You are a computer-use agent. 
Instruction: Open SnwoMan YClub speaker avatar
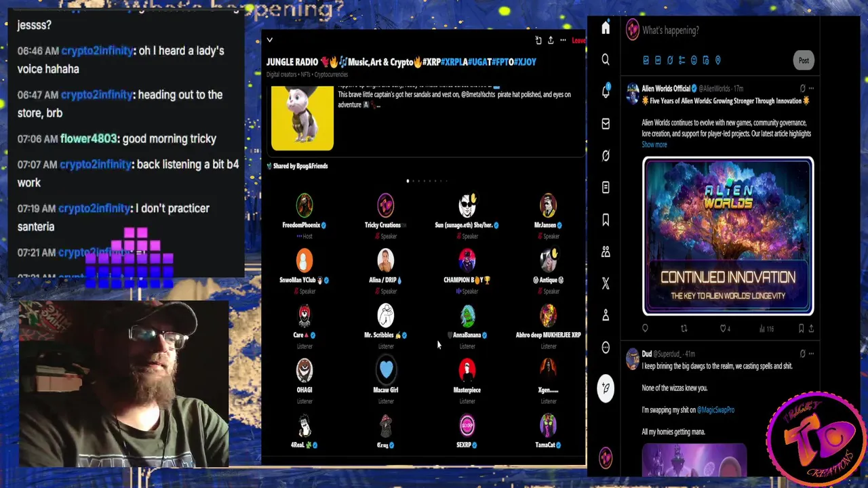pyautogui.click(x=304, y=260)
